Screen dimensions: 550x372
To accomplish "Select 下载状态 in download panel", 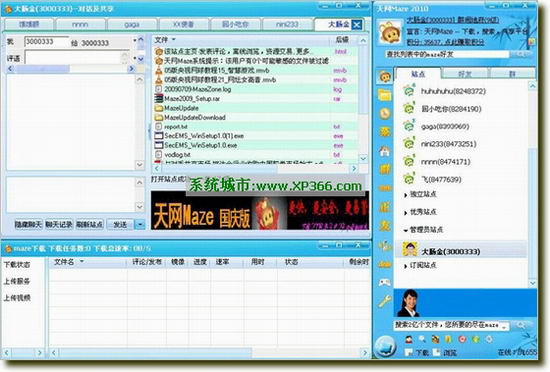I will tap(17, 264).
